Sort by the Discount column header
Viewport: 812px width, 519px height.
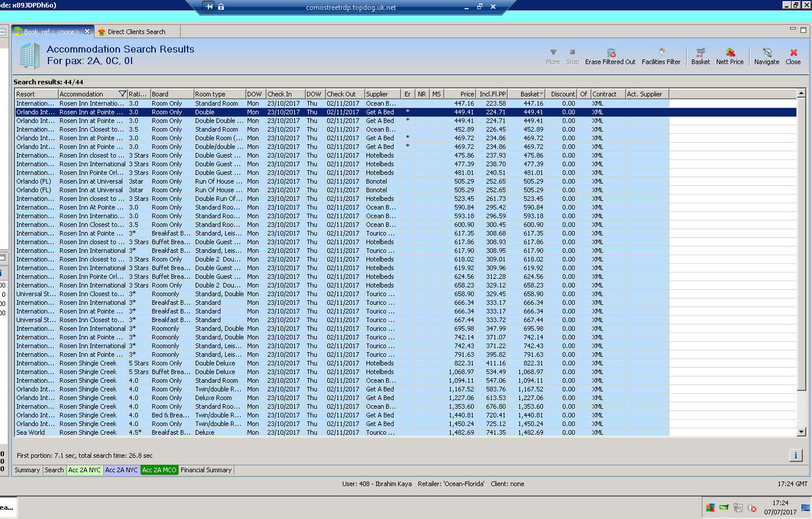tap(562, 94)
